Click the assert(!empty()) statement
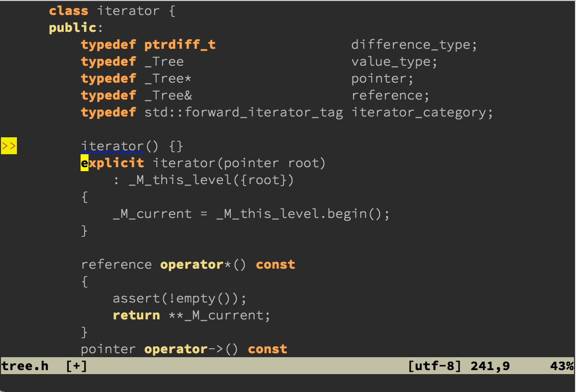 [180, 298]
